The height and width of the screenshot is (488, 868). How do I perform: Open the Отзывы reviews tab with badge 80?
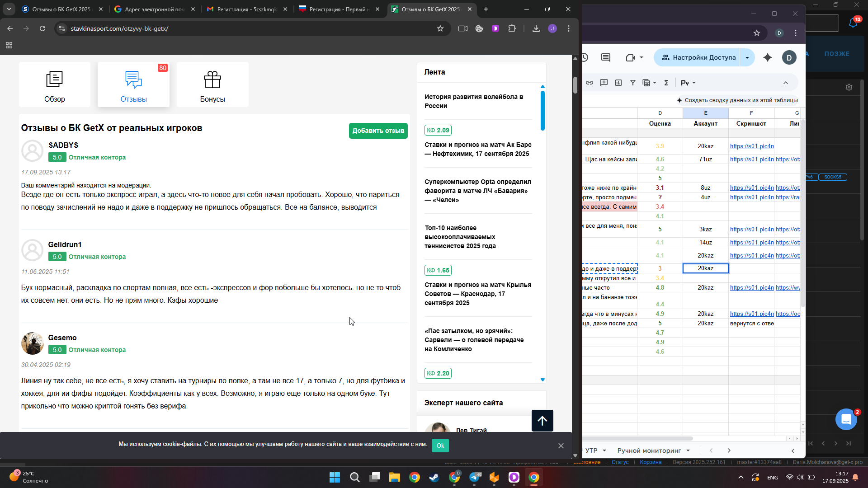pos(133,84)
